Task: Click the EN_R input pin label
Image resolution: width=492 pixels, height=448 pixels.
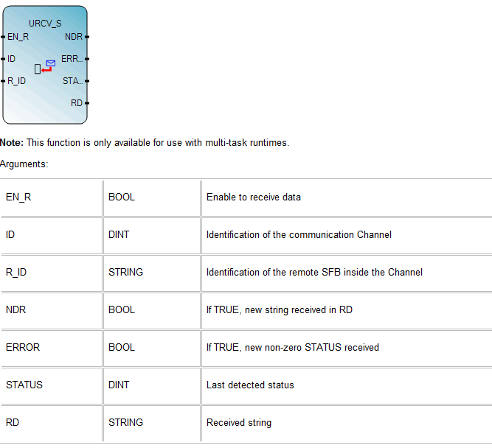Action: [18, 37]
